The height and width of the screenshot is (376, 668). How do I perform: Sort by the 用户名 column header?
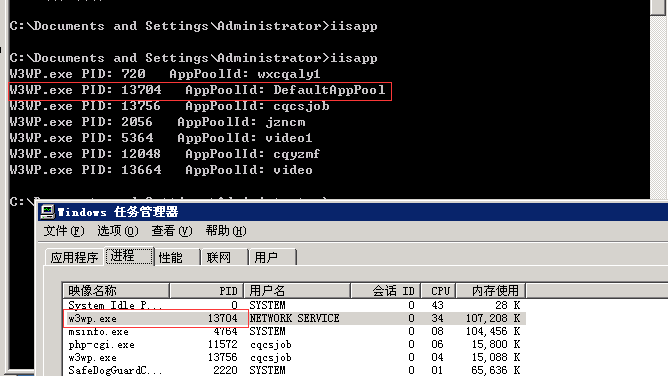point(297,291)
